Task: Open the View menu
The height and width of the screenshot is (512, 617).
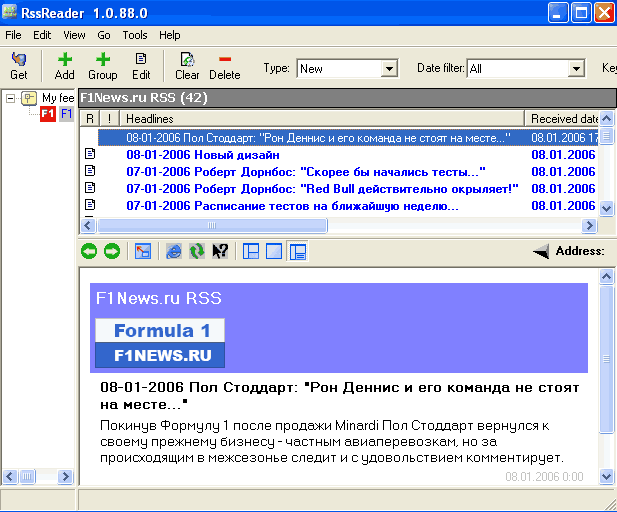Action: click(74, 35)
